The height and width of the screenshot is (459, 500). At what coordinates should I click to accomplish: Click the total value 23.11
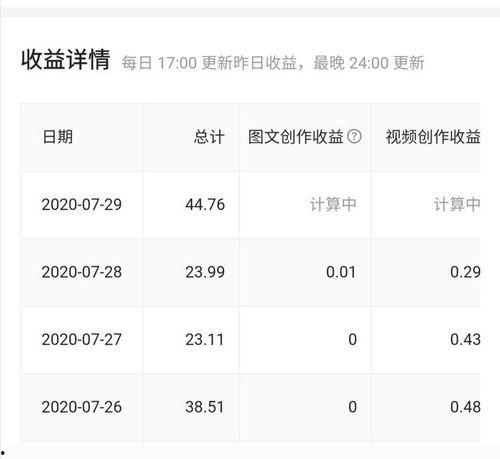click(x=204, y=340)
